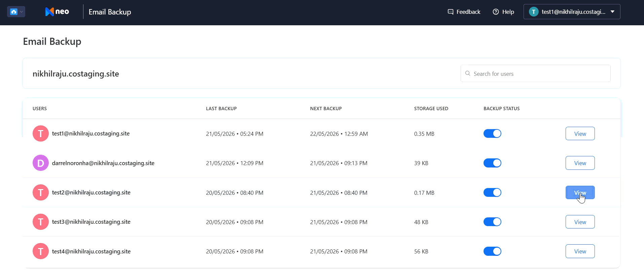Select the darrelnoronha@nikhilraju.costaging.site email text
Viewport: 644px width, 275px height.
pyautogui.click(x=103, y=163)
